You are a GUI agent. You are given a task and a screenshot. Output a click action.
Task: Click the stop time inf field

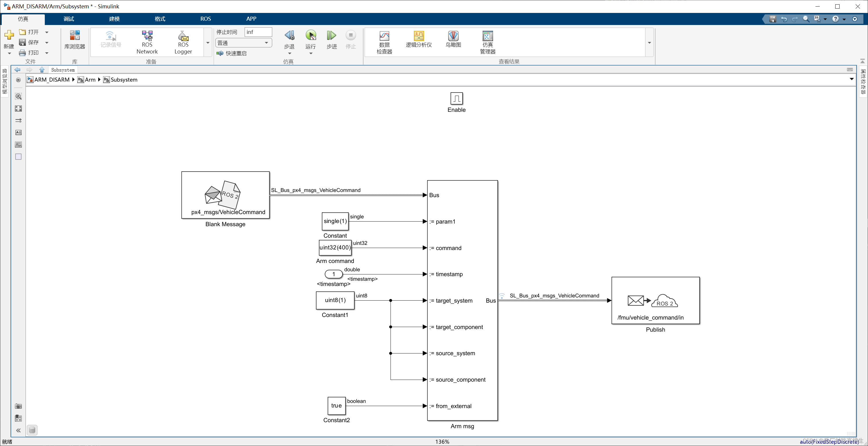click(x=258, y=32)
